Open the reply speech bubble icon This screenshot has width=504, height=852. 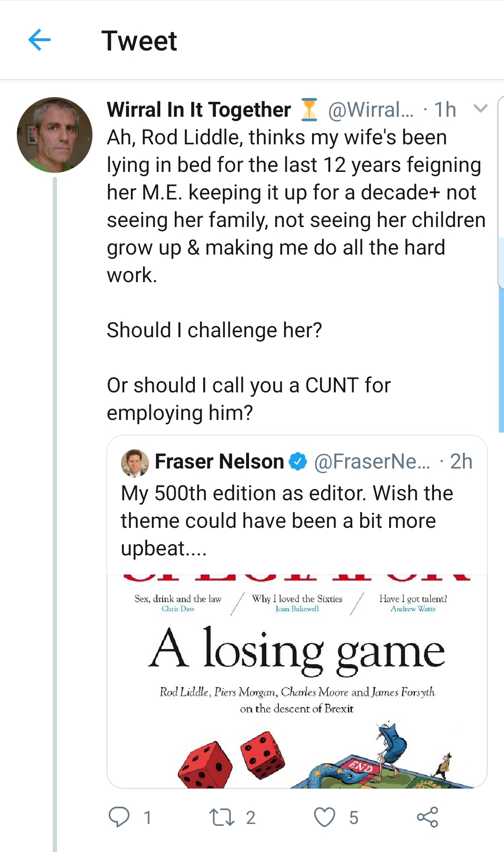click(119, 817)
